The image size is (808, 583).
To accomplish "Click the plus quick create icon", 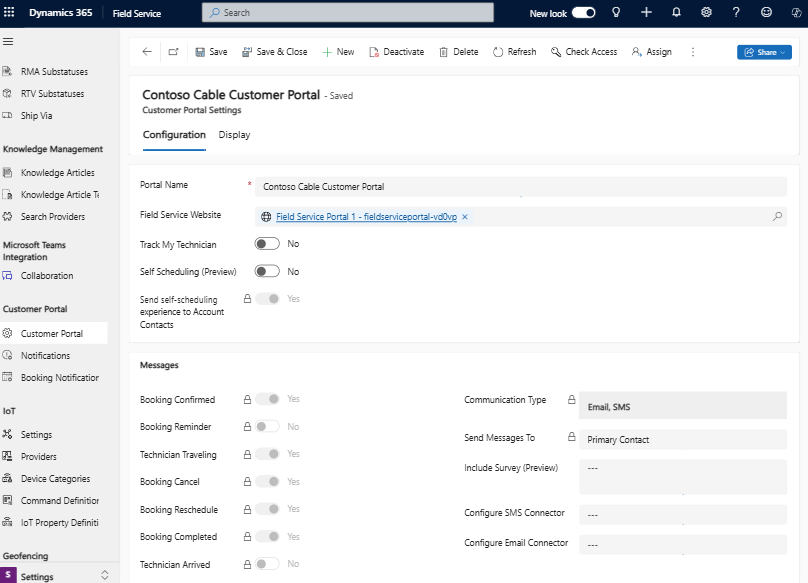I will 646,13.
